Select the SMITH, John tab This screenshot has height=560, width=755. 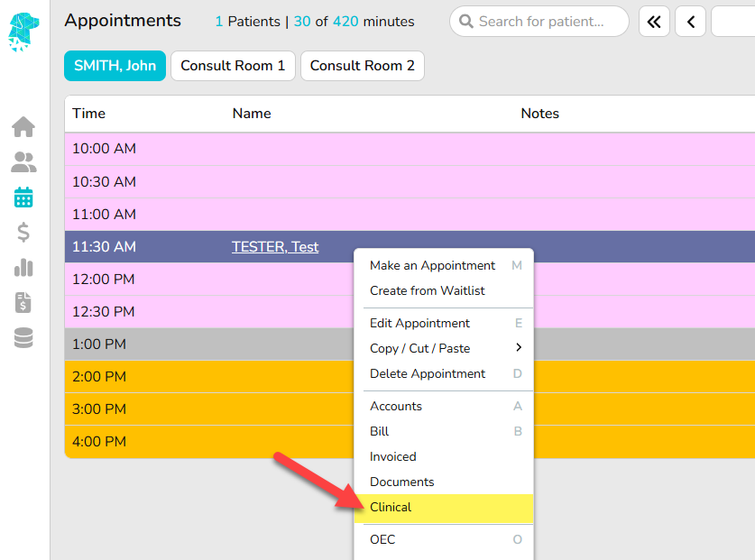115,66
